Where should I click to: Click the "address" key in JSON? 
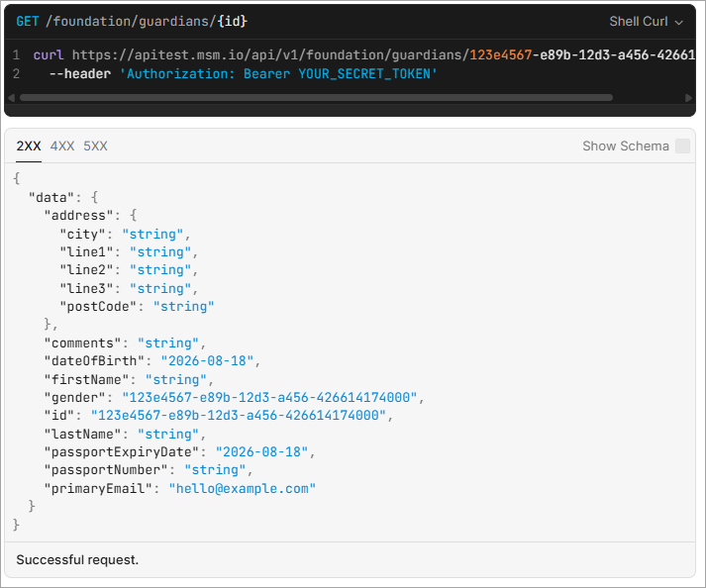click(78, 215)
